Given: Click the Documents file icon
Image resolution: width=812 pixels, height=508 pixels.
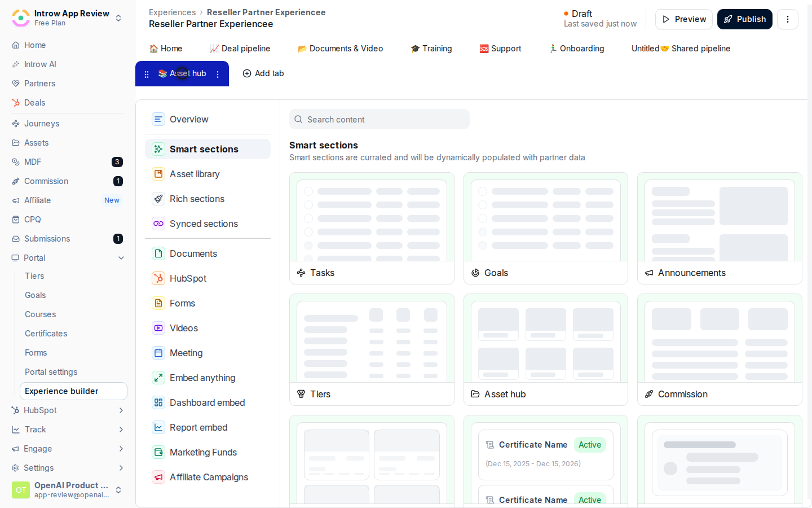Looking at the screenshot, I should click(x=158, y=253).
